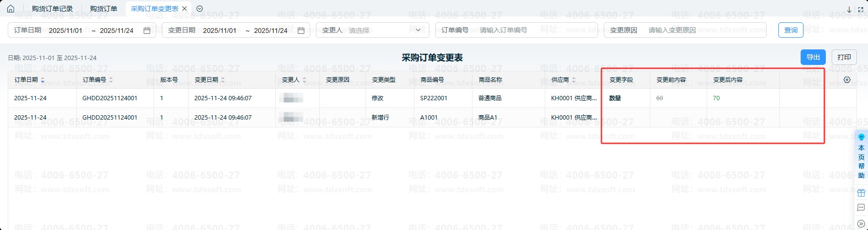868x230 pixels.
Task: Open the 订单日期 calendar picker icon
Action: [x=147, y=31]
